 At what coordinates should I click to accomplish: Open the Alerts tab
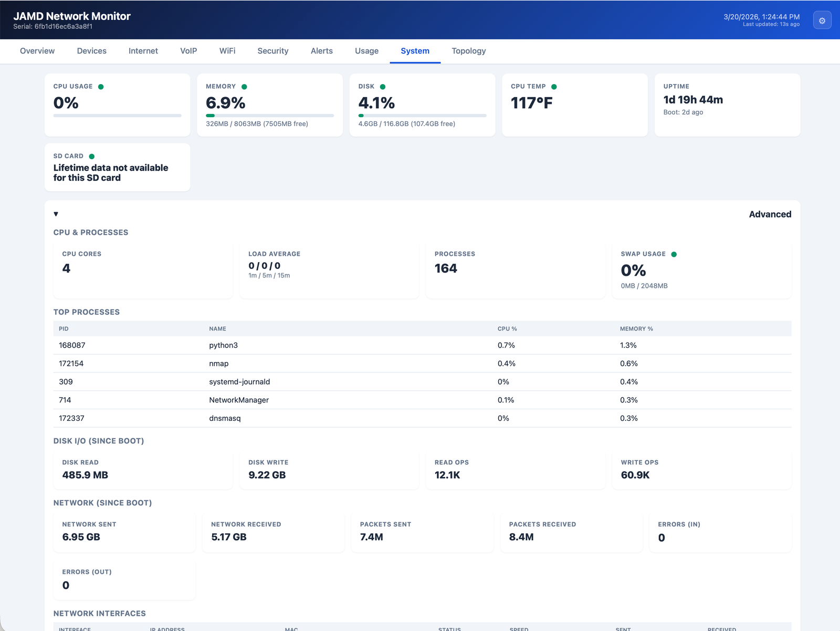(321, 51)
